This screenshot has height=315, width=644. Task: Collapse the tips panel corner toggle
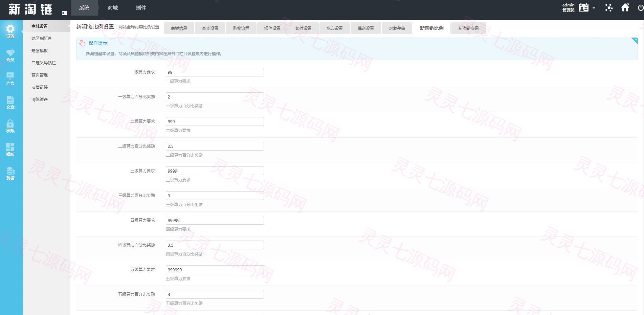pyautogui.click(x=635, y=41)
